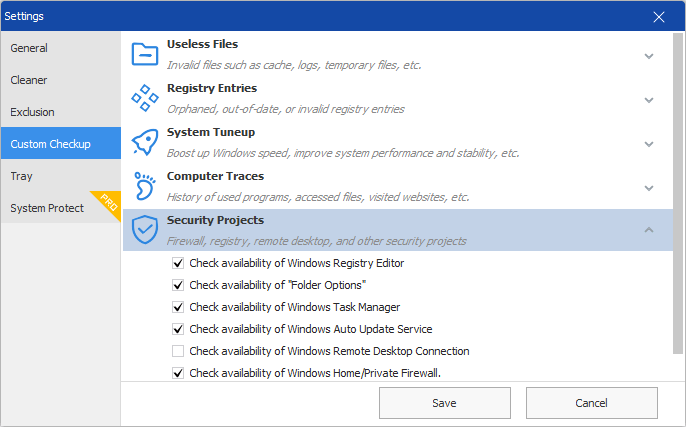Image resolution: width=686 pixels, height=427 pixels.
Task: Click the System Tuneup rocket icon
Action: click(x=145, y=142)
